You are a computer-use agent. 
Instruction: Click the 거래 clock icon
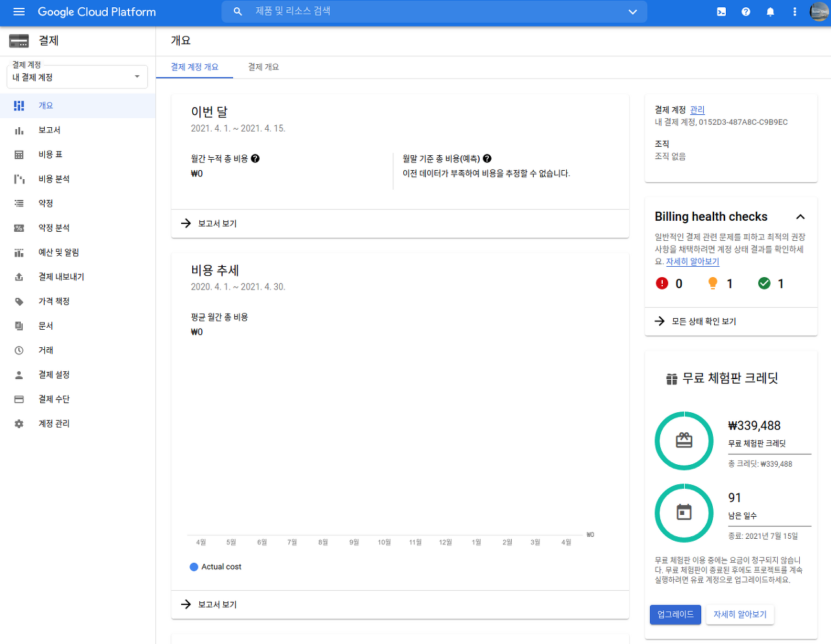[x=19, y=351]
